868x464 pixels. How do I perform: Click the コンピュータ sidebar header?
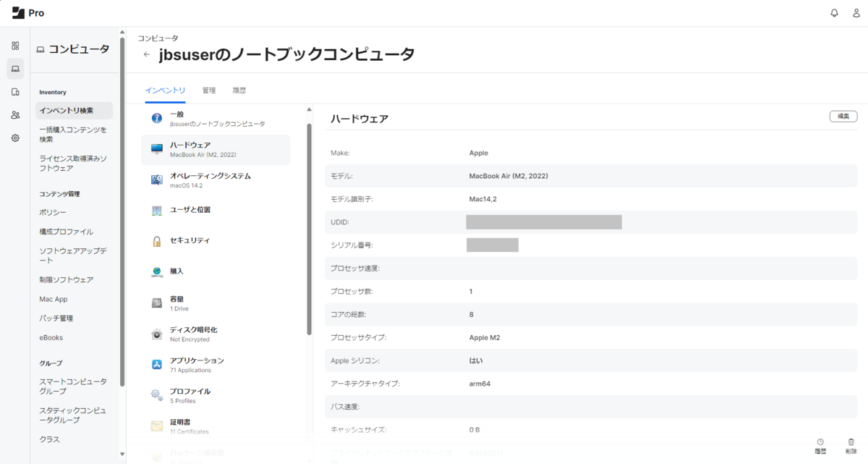(73, 49)
